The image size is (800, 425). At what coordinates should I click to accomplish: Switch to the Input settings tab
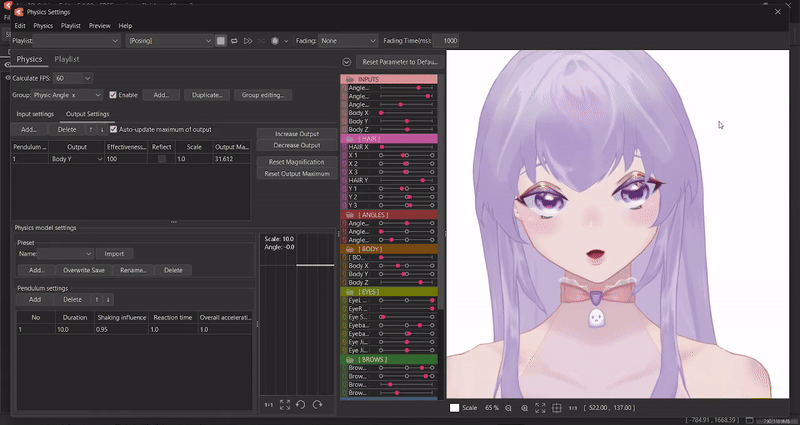(35, 114)
